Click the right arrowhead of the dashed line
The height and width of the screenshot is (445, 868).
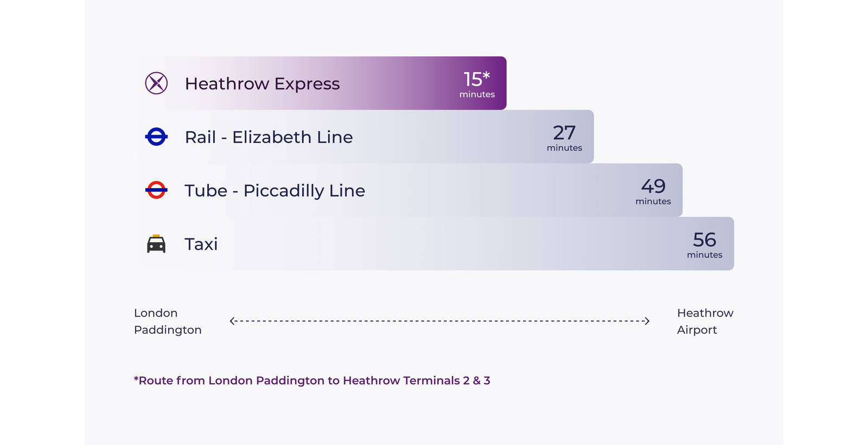click(x=647, y=321)
